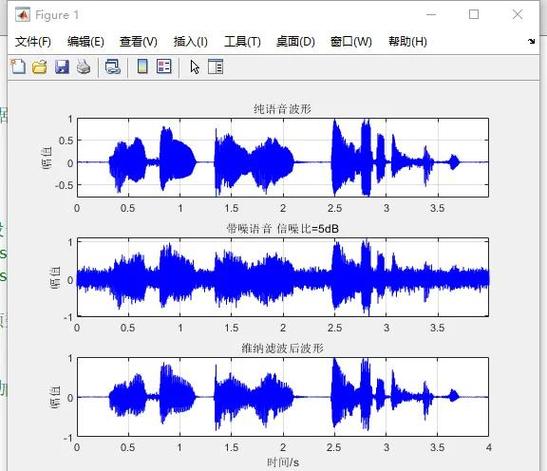Screen dimensions: 547x471
Task: Click the x-axis tick label 4 on bottom plot
Action: pos(488,447)
